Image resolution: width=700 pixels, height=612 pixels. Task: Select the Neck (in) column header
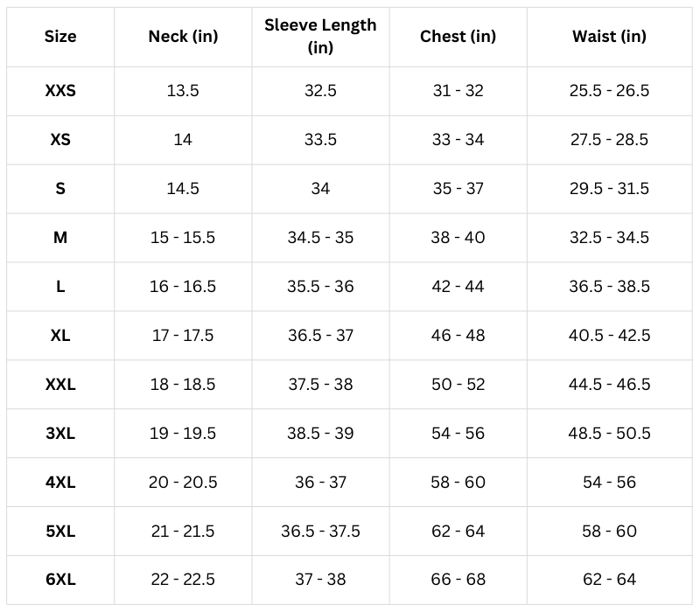pos(183,37)
